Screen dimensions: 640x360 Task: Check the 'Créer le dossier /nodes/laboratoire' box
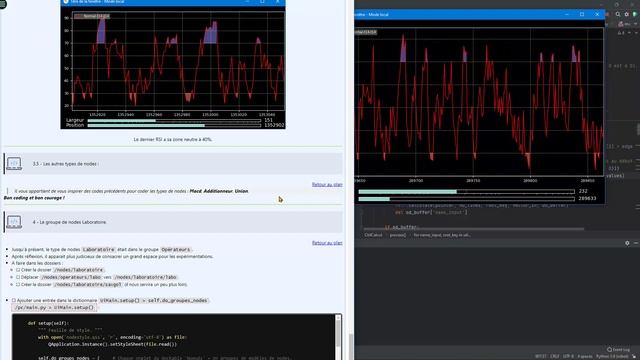(18, 270)
